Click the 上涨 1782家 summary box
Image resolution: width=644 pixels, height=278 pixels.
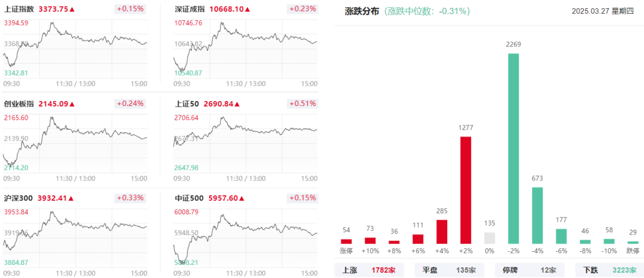(369, 270)
